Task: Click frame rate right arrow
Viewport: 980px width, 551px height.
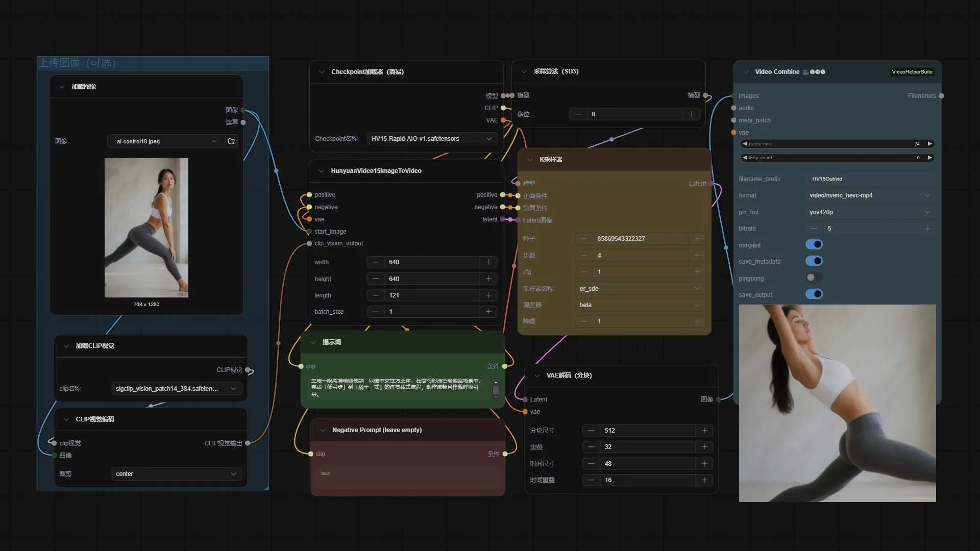Action: (929, 144)
